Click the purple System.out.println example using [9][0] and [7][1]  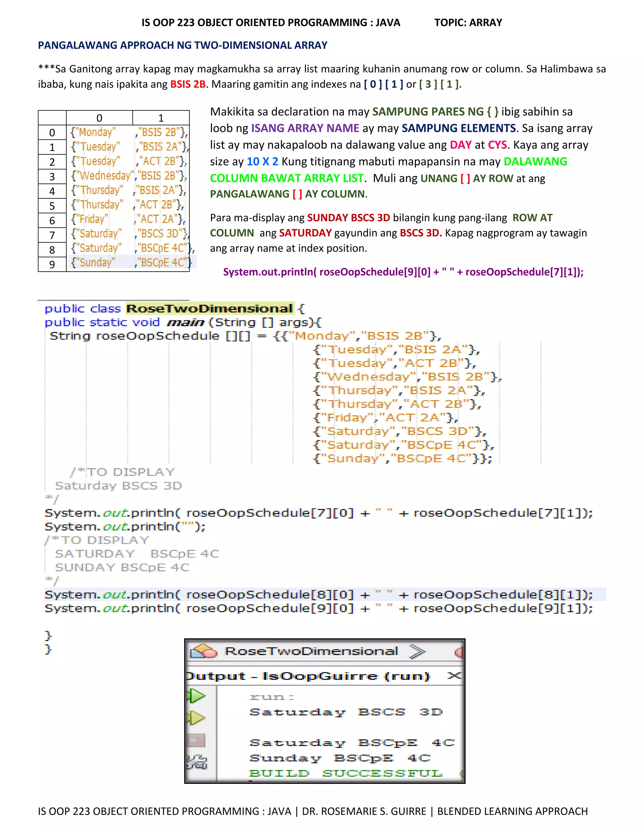403,272
